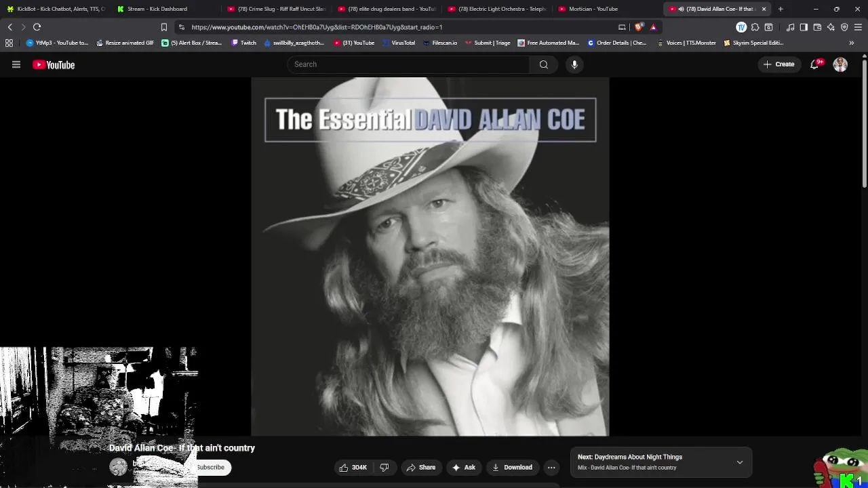Click the YouTube search input field
The image size is (868, 488).
pyautogui.click(x=408, y=64)
